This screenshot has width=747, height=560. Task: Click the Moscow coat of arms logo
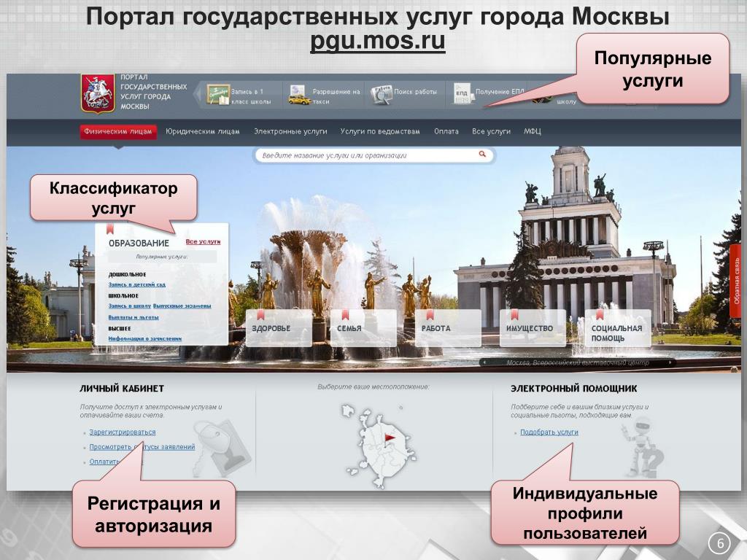coord(96,93)
